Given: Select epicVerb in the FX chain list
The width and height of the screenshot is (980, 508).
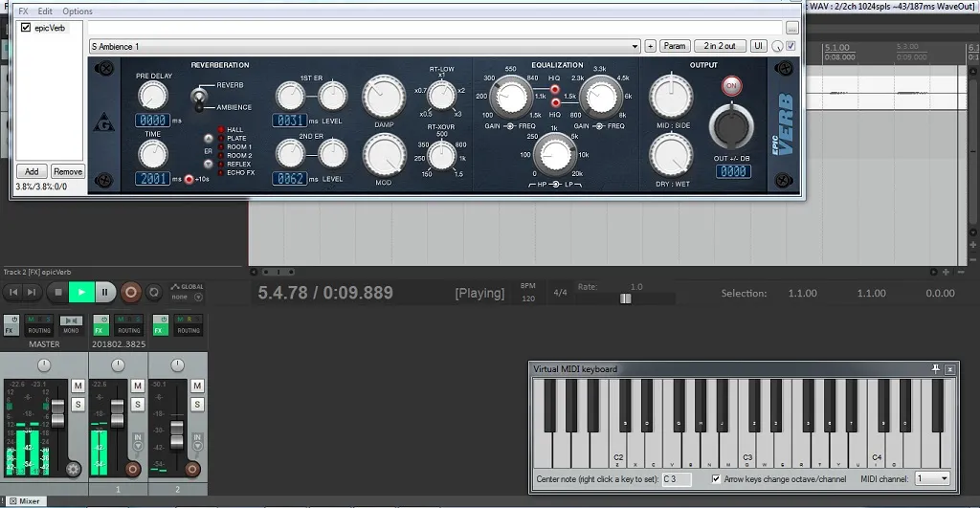Looking at the screenshot, I should [x=50, y=28].
